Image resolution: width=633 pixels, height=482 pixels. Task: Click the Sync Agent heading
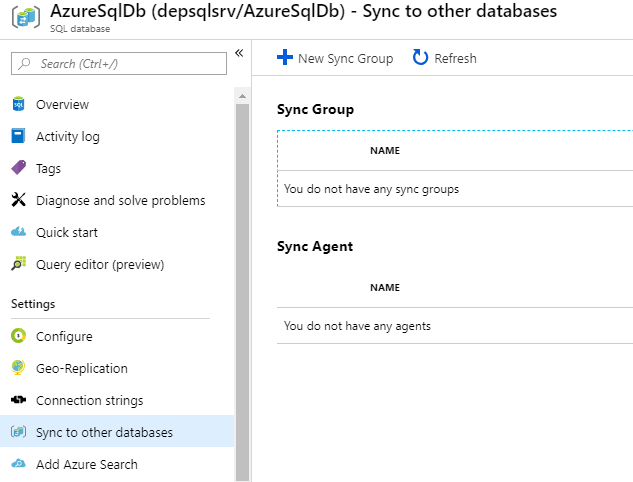[315, 246]
